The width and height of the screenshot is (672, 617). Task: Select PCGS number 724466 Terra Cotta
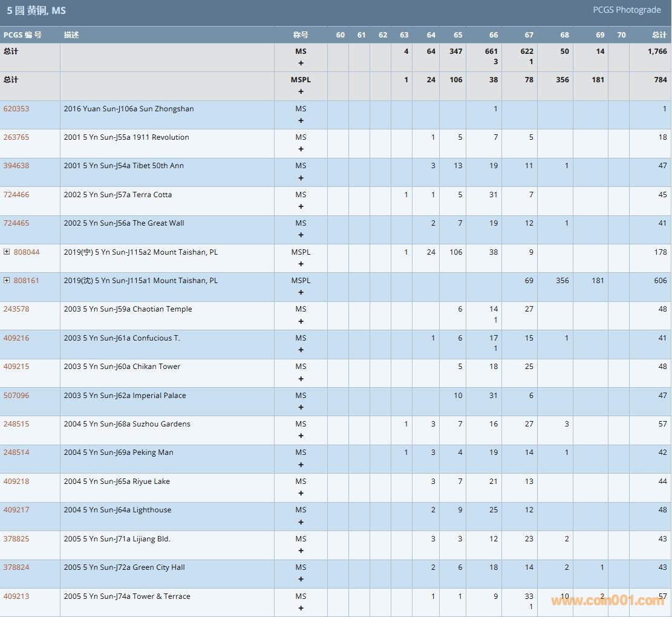[16, 195]
